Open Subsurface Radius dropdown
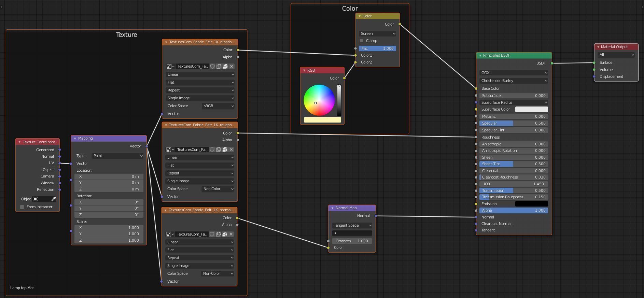Image resolution: width=644 pixels, height=298 pixels. pyautogui.click(x=514, y=102)
